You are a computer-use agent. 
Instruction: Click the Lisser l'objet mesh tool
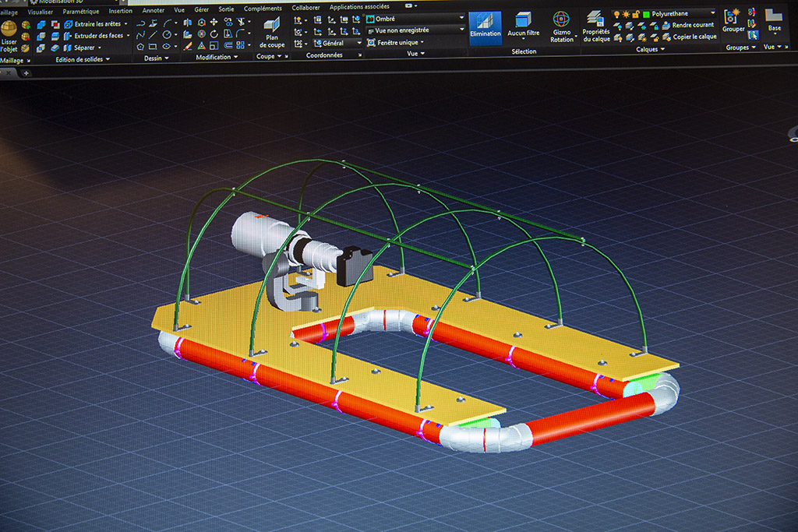[9, 37]
